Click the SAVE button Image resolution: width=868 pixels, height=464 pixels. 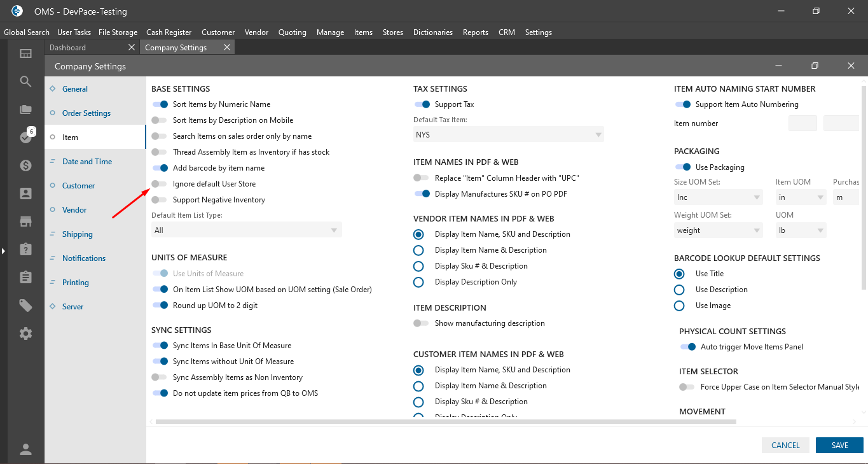click(x=839, y=446)
